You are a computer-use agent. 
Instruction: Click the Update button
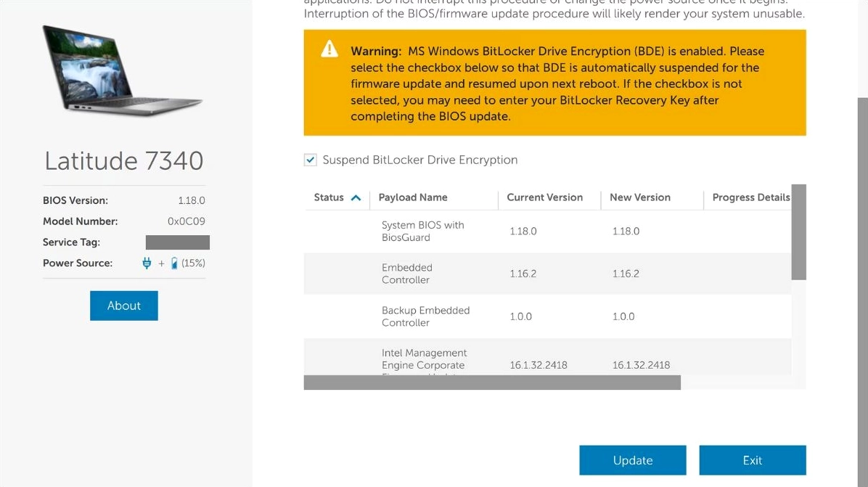click(x=632, y=459)
